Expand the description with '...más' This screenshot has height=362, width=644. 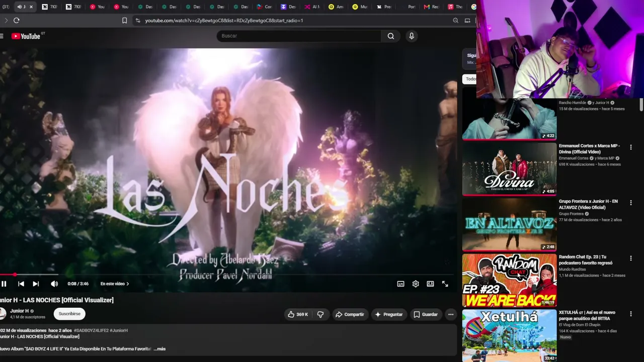coord(159,348)
